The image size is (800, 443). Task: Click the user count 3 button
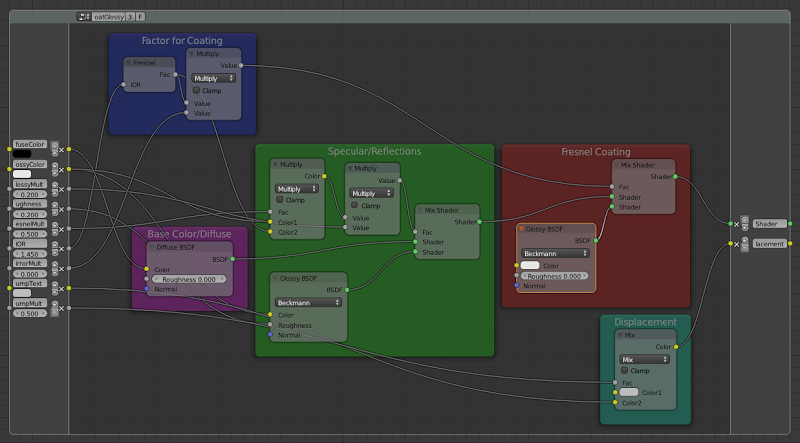pos(130,17)
